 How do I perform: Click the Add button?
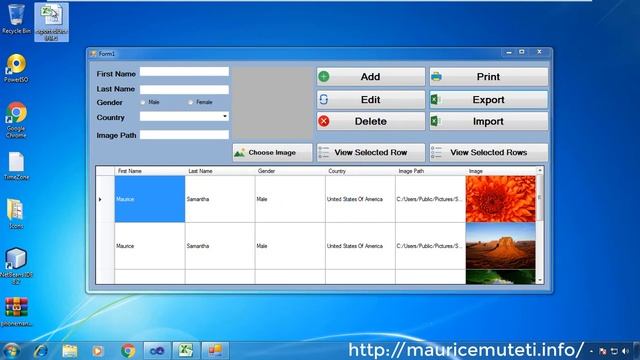pos(371,77)
